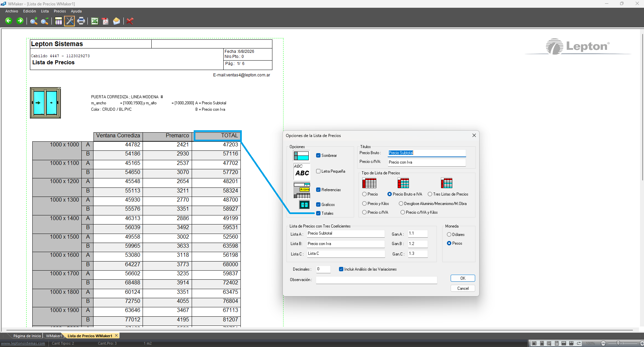This screenshot has width=644, height=347.
Task: Click the red X toolbar icon
Action: (x=130, y=21)
